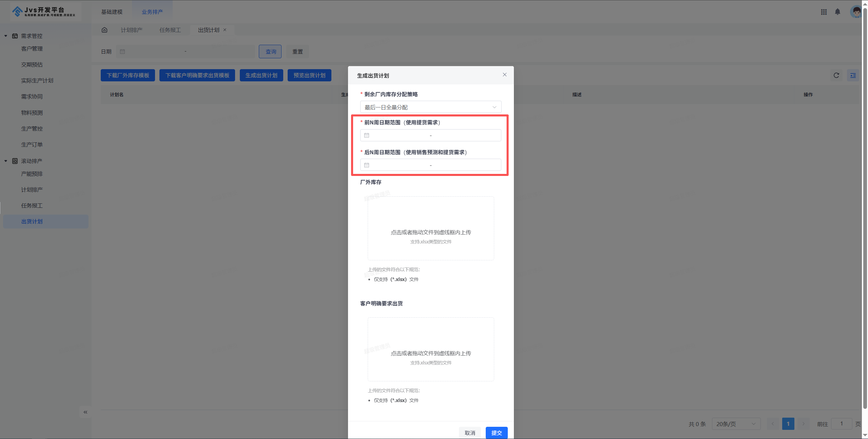Click the 取消 button
868x439 pixels.
(x=469, y=433)
